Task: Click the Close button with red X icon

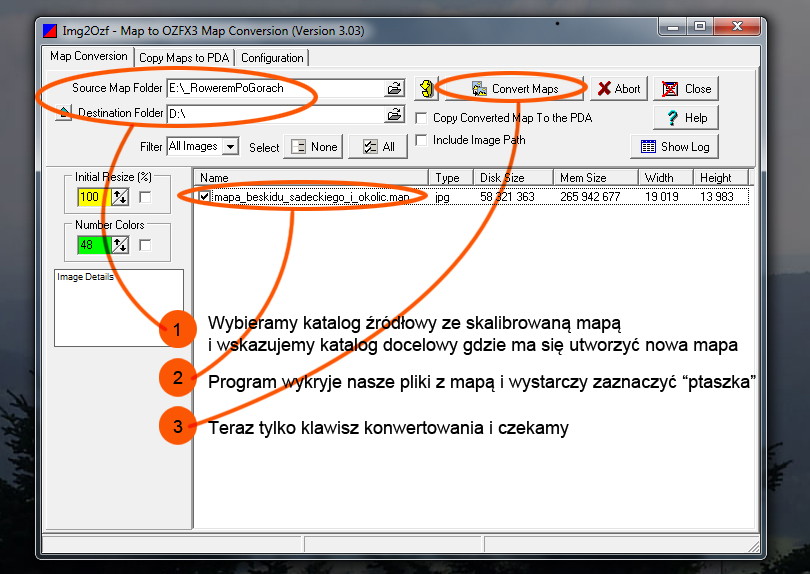Action: click(x=686, y=89)
